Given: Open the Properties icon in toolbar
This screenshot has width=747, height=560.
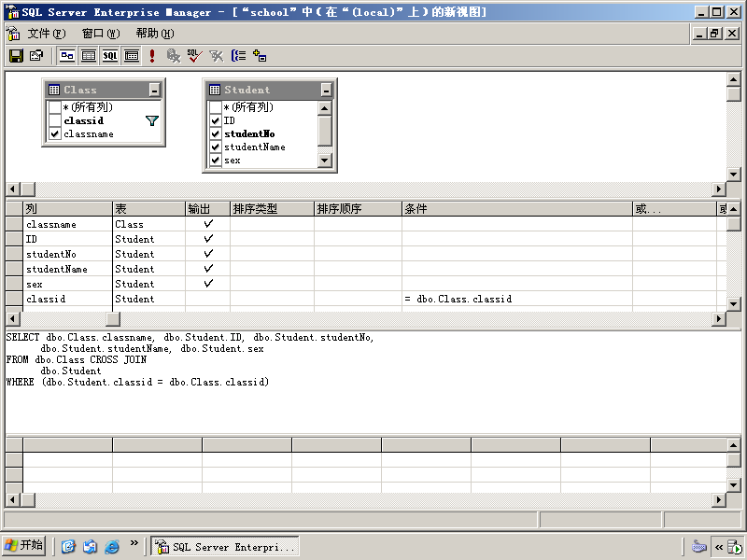Looking at the screenshot, I should point(36,56).
